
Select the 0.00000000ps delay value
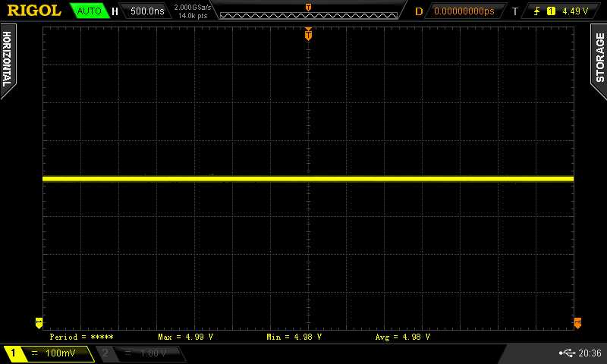(464, 11)
